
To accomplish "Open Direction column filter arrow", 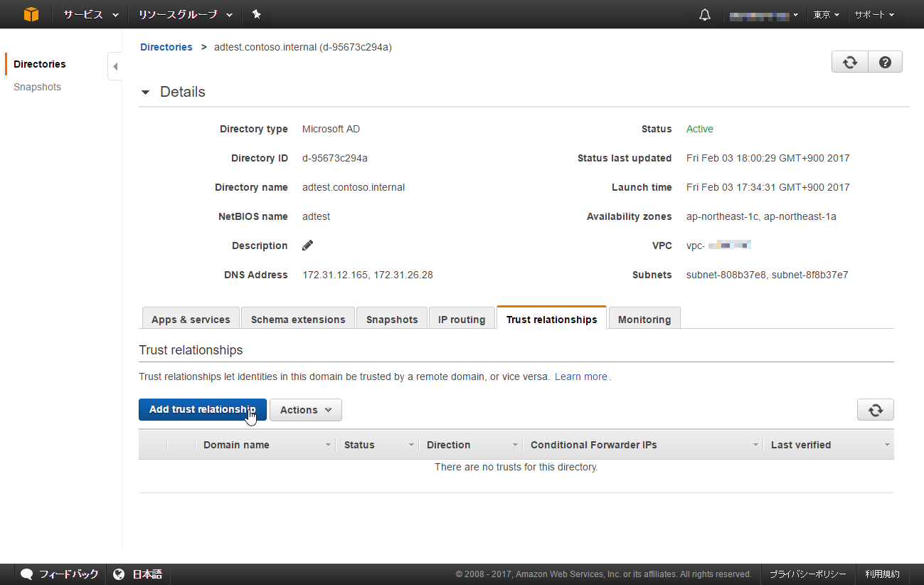I will coord(515,445).
